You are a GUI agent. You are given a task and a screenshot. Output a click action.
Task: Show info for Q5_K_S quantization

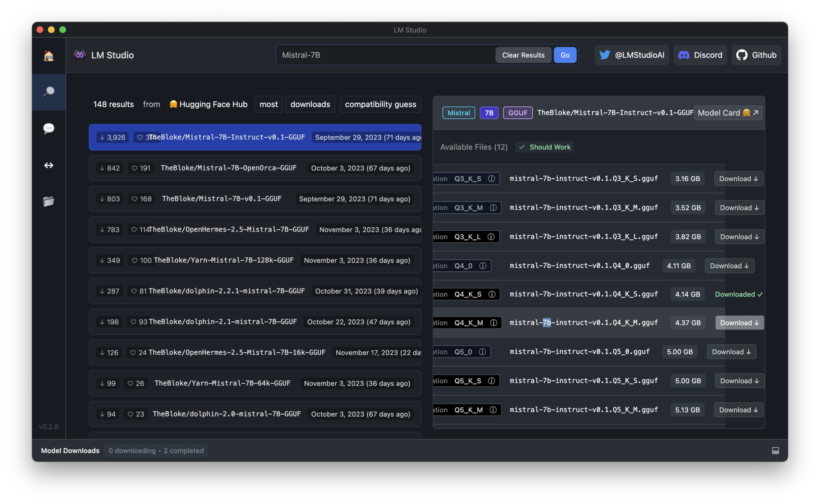coord(491,381)
